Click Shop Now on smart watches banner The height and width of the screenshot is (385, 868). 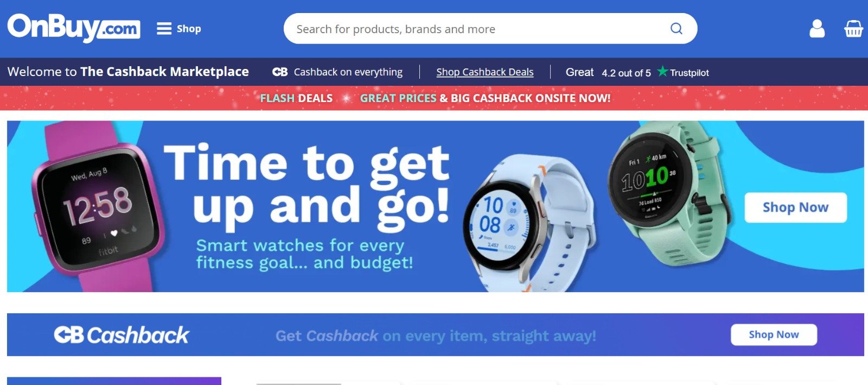tap(795, 207)
